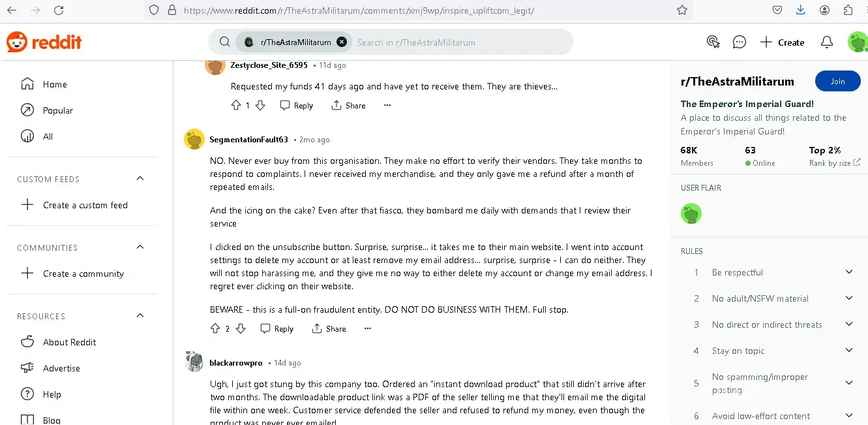The height and width of the screenshot is (425, 868).
Task: Collapse the Resources section
Action: click(x=140, y=316)
